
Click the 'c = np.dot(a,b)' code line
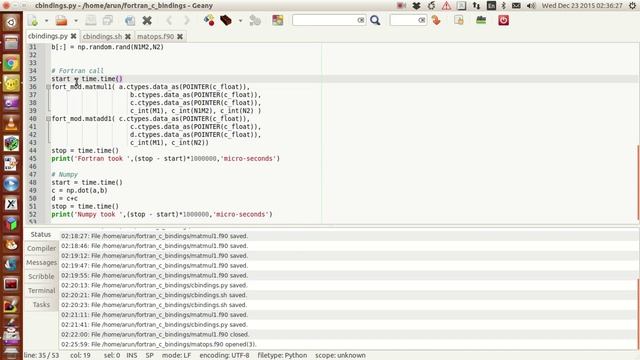pos(80,190)
